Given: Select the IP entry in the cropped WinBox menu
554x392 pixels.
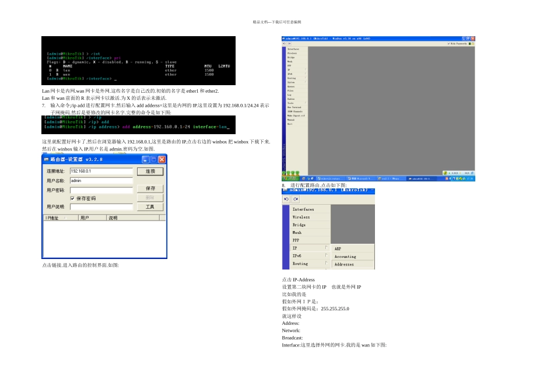Looking at the screenshot, I should point(310,248).
